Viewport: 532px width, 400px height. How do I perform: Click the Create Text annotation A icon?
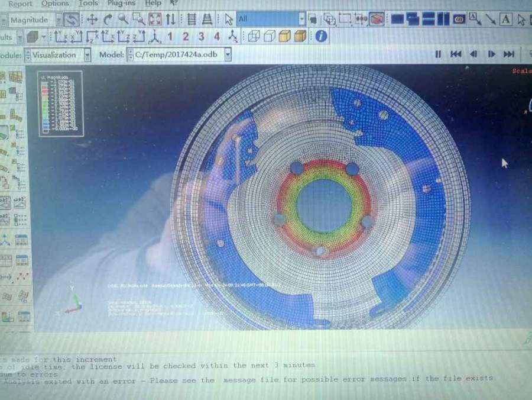[x=505, y=20]
